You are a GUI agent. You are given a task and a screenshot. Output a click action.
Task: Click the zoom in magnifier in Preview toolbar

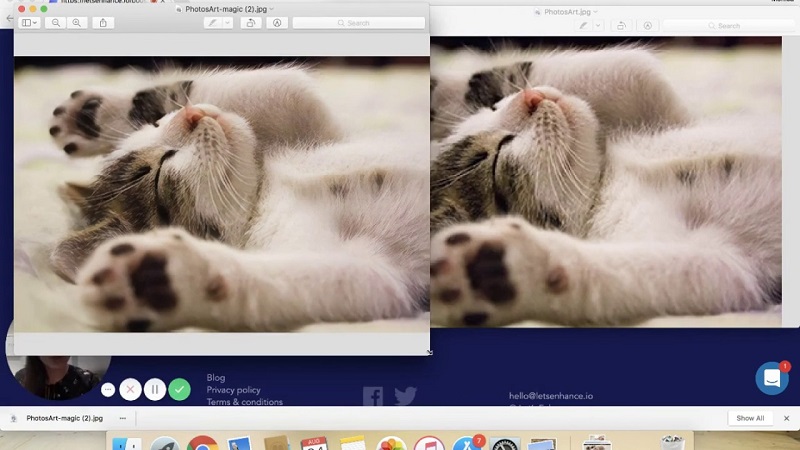coord(76,23)
